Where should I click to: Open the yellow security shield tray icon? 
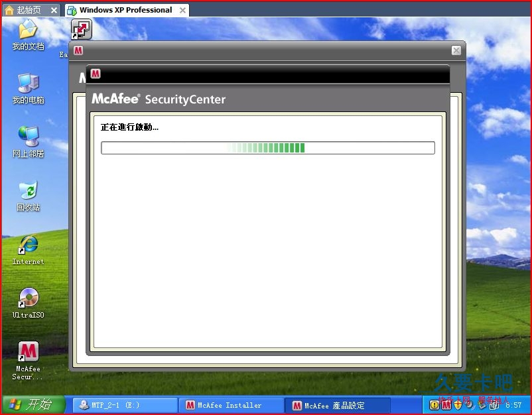pos(458,405)
